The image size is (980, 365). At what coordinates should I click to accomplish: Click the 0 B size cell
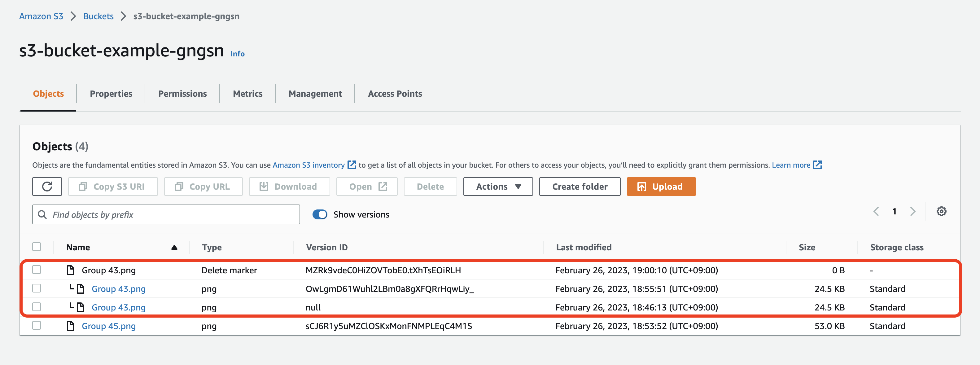click(x=838, y=270)
